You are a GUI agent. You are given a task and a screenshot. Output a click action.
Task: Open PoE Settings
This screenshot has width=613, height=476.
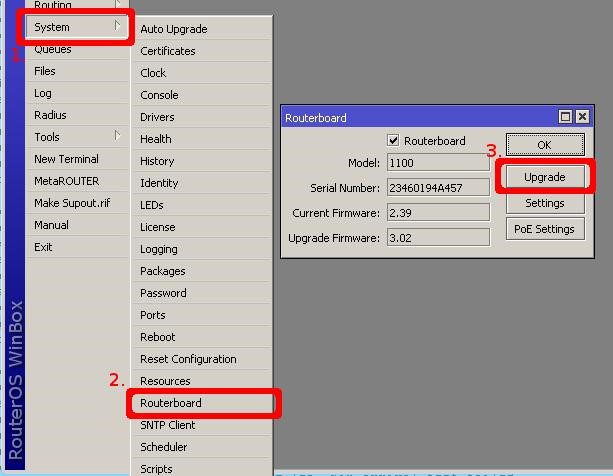(x=544, y=229)
